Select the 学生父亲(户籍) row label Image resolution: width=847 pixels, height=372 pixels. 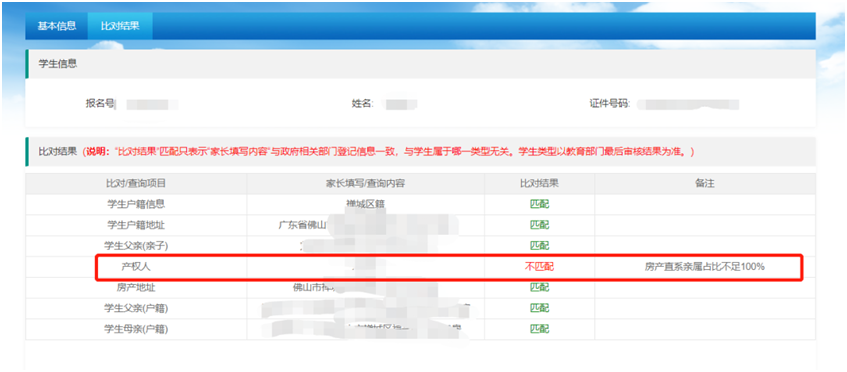136,308
